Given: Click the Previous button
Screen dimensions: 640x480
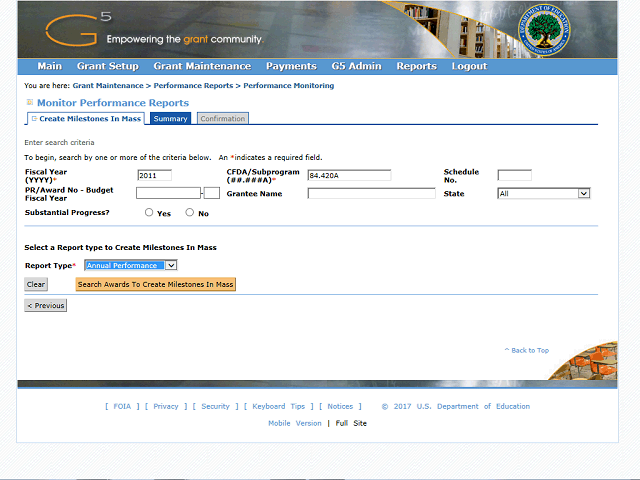Looking at the screenshot, I should tap(46, 306).
